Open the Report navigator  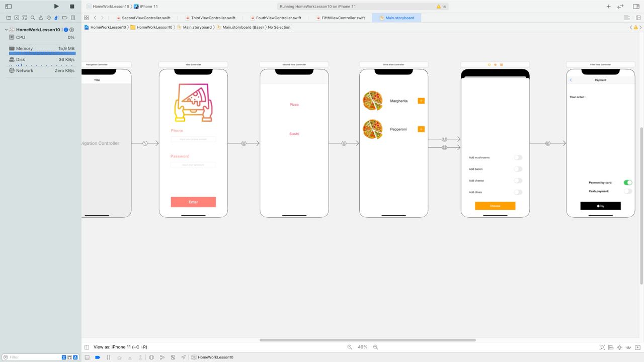point(73,18)
